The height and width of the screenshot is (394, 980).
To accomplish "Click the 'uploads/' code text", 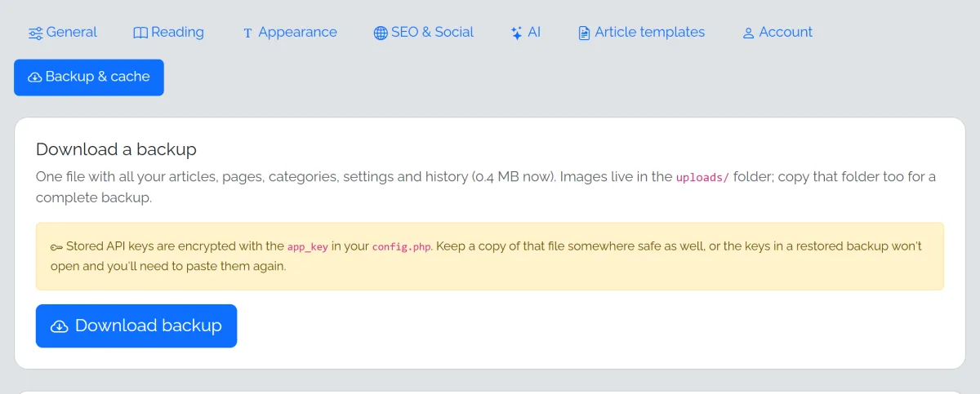I will click(702, 178).
